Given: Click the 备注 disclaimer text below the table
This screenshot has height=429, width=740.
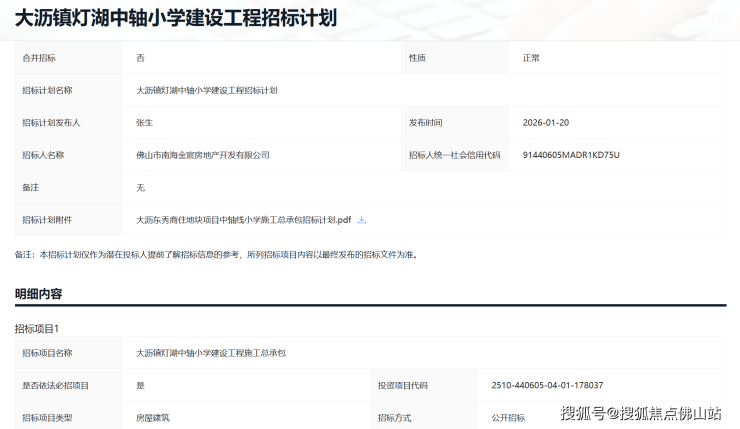Looking at the screenshot, I should pyautogui.click(x=216, y=255).
